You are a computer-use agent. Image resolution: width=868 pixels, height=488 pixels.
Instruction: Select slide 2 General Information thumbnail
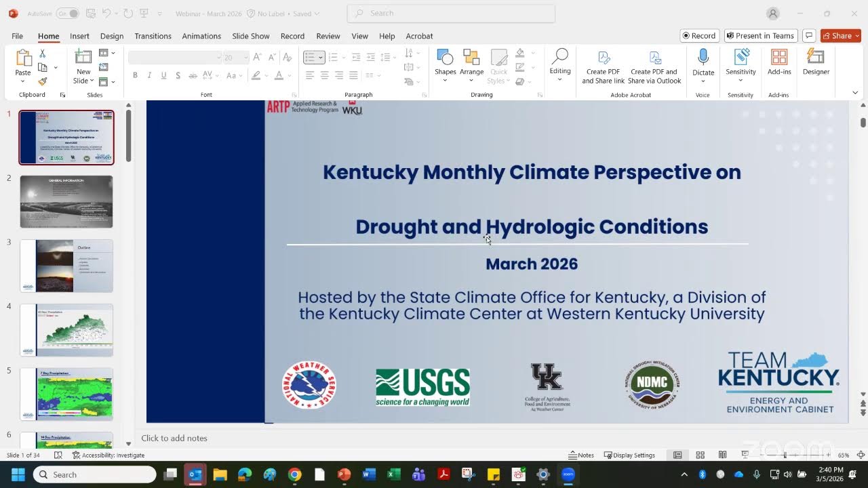point(66,201)
